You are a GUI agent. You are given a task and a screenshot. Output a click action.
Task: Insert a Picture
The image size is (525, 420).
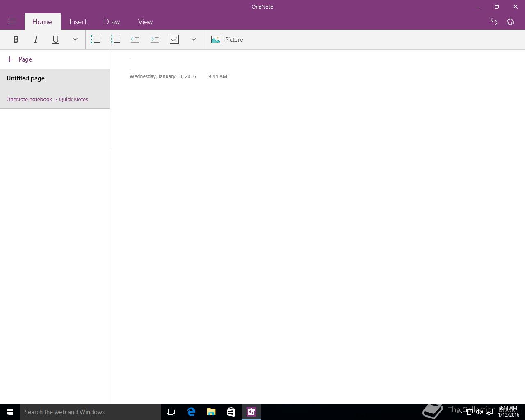click(227, 39)
